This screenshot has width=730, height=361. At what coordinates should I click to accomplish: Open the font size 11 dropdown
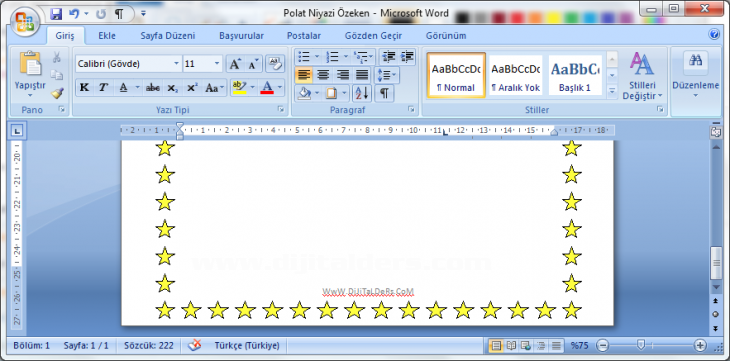point(217,64)
